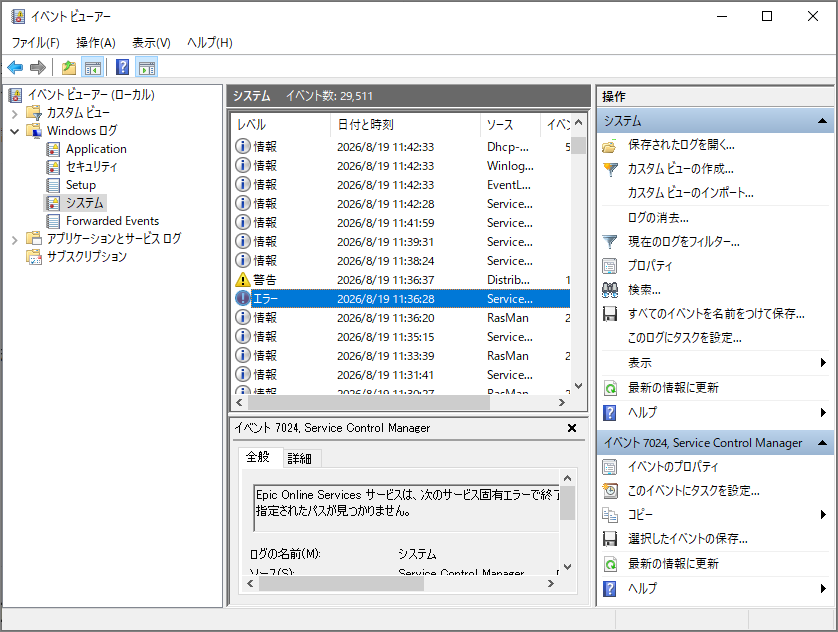Select the エラー event at 11:36:28
Screen dimensions: 838x632
coord(402,299)
